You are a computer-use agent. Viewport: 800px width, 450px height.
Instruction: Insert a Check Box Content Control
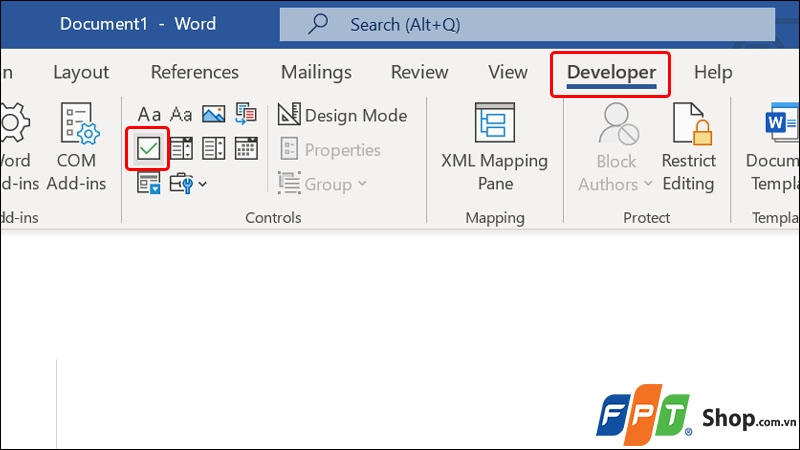148,149
